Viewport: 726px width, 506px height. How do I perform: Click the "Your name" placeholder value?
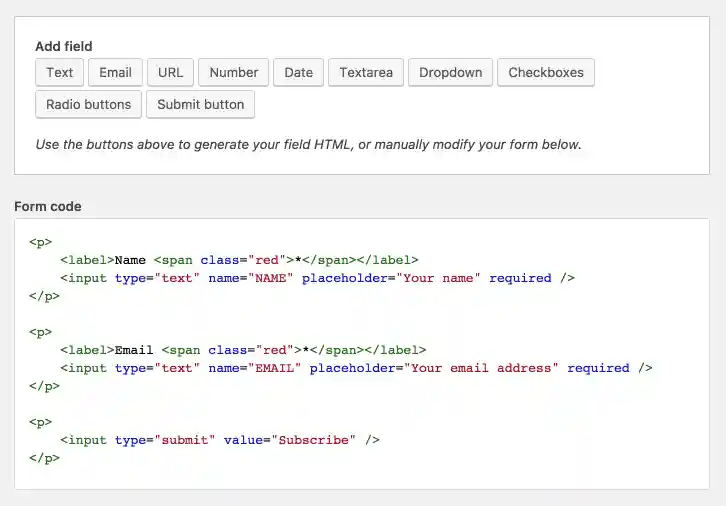[438, 278]
